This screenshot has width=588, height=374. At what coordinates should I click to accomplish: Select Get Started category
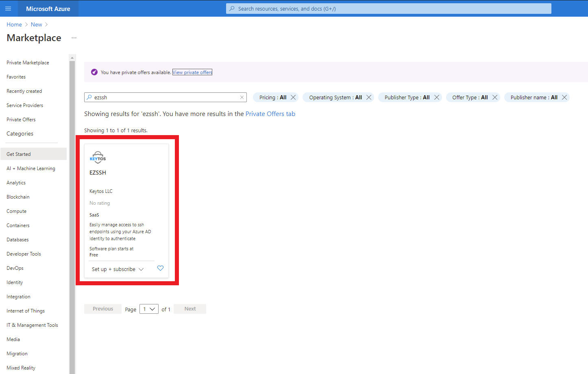pos(34,154)
